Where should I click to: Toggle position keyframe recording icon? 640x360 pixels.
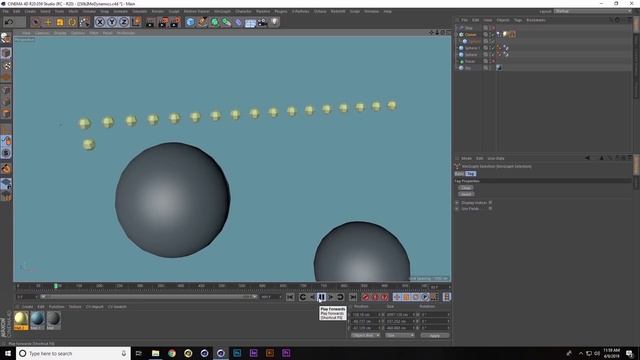point(397,297)
